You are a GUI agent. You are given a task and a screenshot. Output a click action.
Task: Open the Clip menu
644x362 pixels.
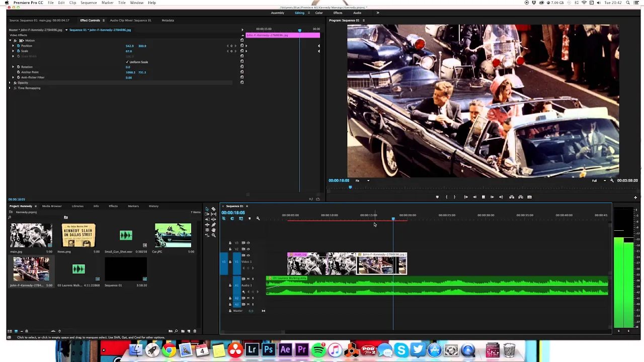click(x=72, y=3)
